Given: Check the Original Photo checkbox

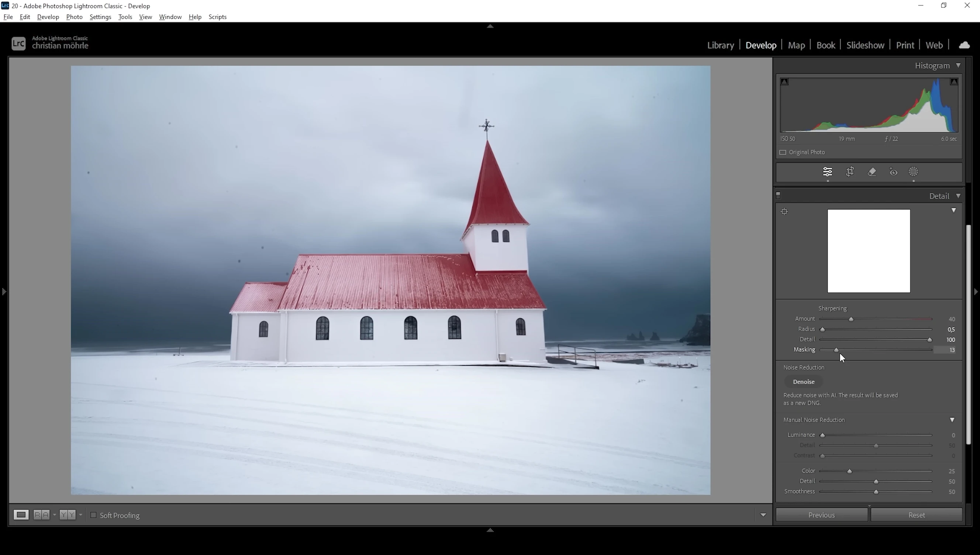Looking at the screenshot, I should tap(783, 152).
